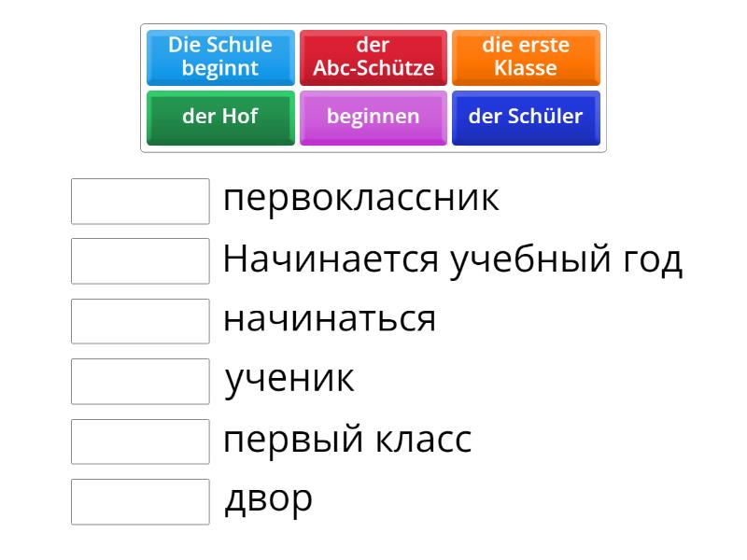
Task: Click the 'первоклассник' definition text
Action: click(x=360, y=199)
